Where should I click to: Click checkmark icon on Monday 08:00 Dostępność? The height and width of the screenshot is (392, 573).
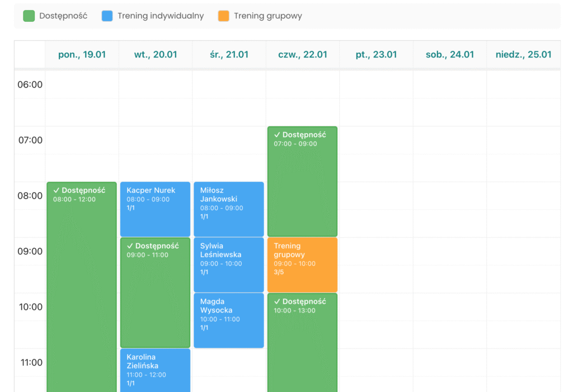(57, 190)
